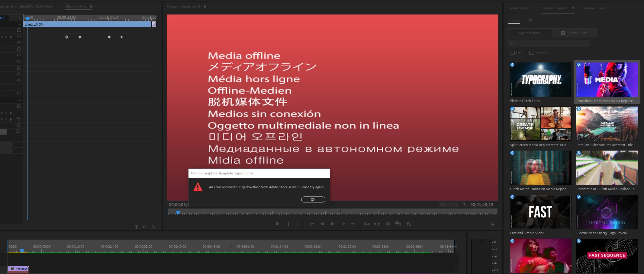Select the Browse tab
This screenshot has height=274, width=644.
coord(514,20)
